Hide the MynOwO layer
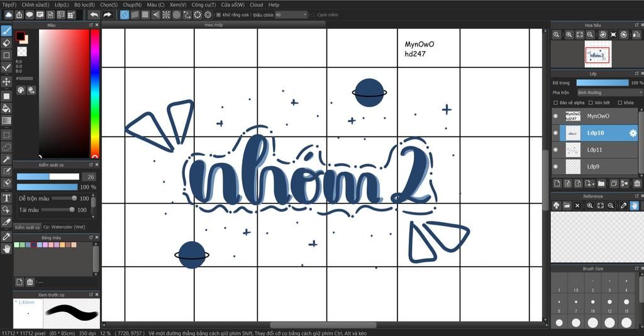Viewport: 644px width, 336px height. (x=556, y=116)
